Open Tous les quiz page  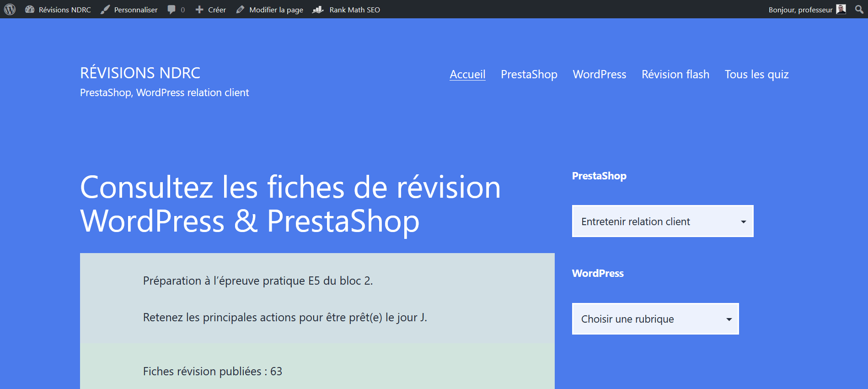coord(757,74)
